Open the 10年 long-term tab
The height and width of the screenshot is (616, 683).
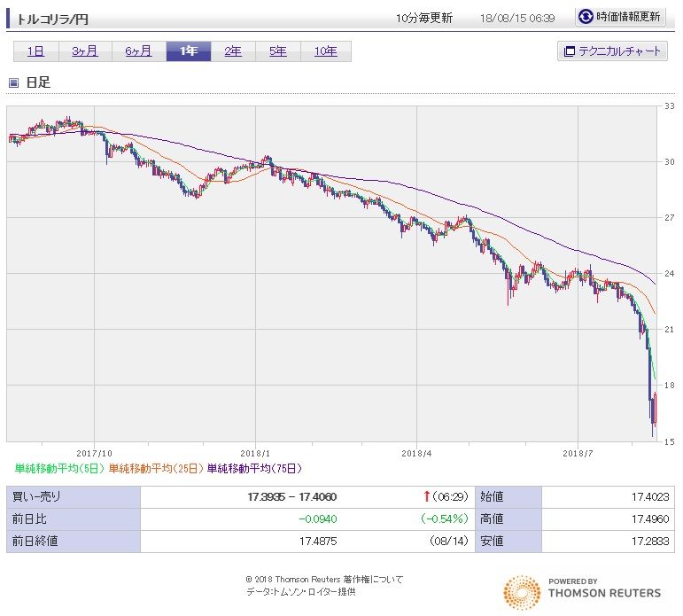(325, 51)
